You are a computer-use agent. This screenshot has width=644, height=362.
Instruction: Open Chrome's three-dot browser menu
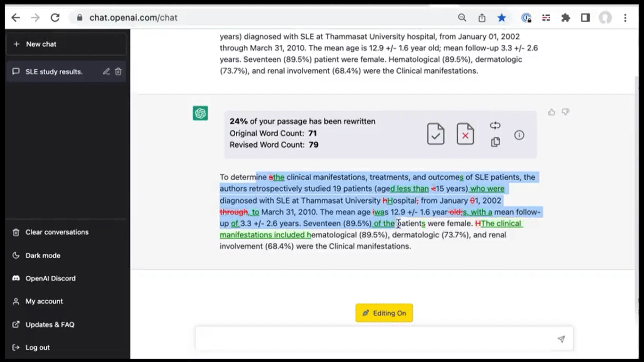625,17
